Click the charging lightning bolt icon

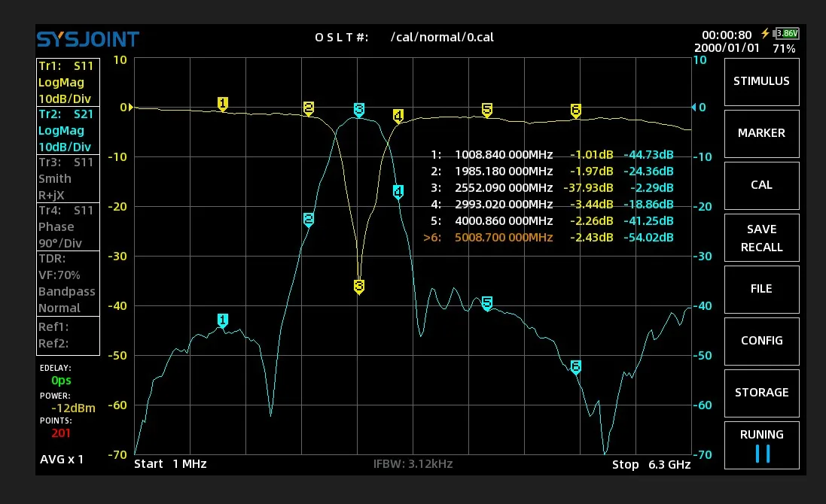click(x=765, y=33)
